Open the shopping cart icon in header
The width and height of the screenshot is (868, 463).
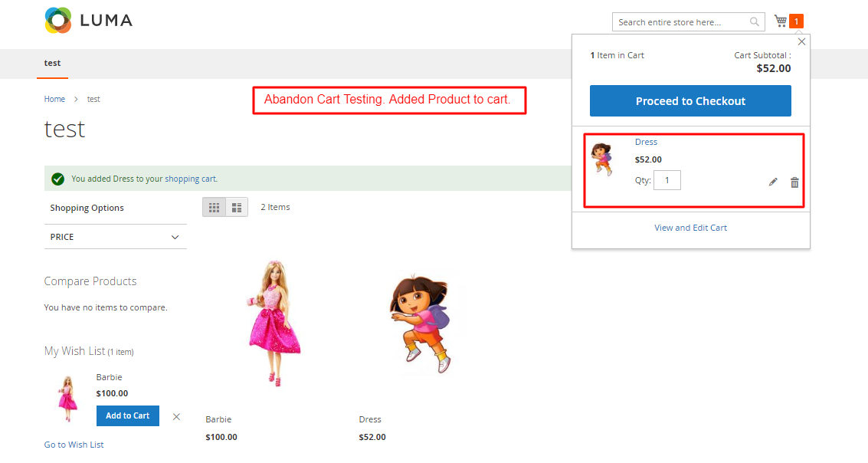(781, 21)
